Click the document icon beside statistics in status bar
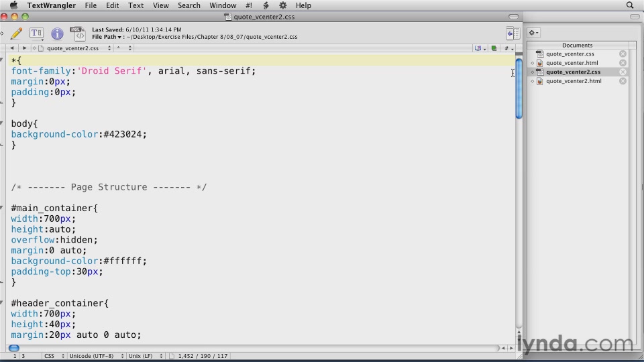Viewport: 644px width, 362px height. click(x=172, y=356)
